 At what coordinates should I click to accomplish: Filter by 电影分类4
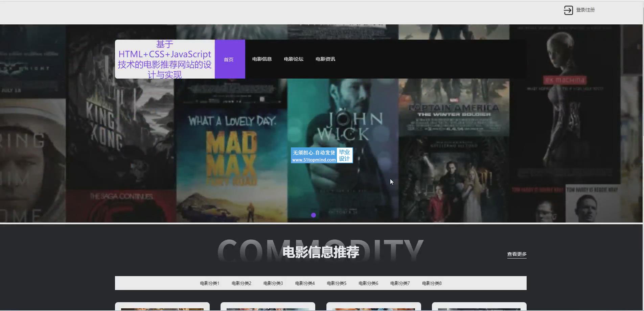305,283
